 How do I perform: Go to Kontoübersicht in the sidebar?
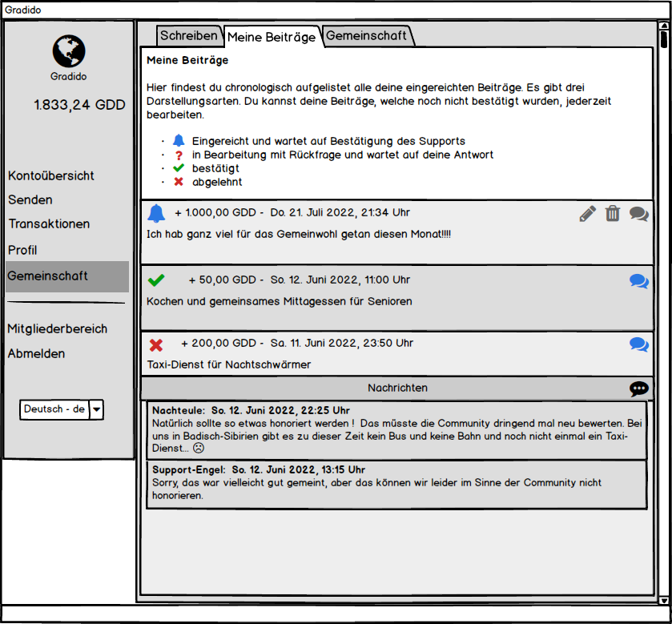click(51, 175)
